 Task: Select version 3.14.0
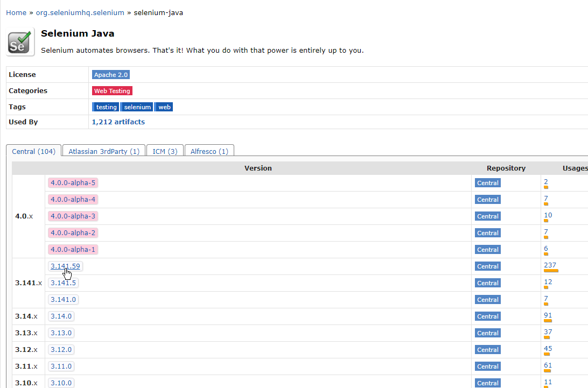[61, 316]
